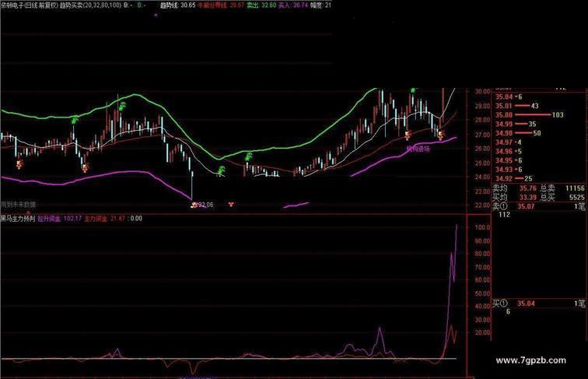
Task: Select the 34.92 row with volume 25
Action: click(x=514, y=179)
